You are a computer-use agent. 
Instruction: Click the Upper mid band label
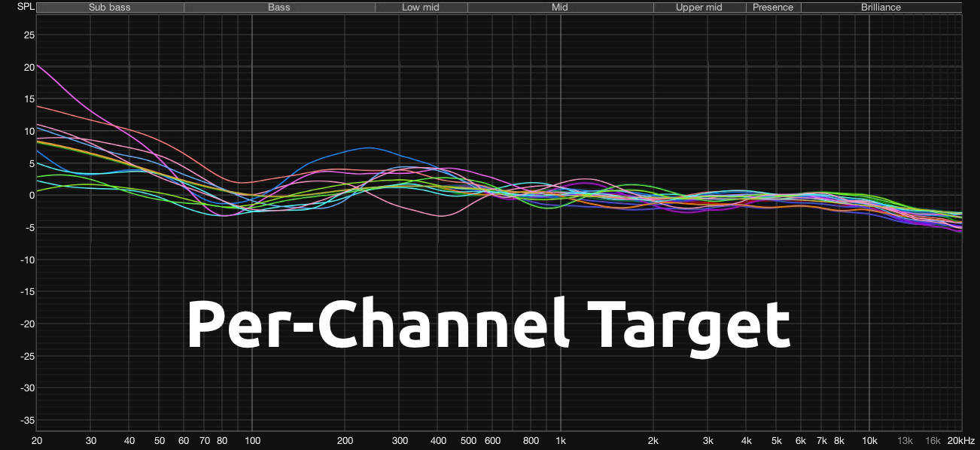[698, 8]
